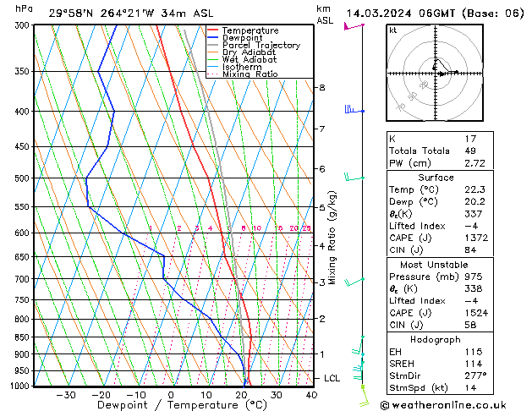Screen dimensions: 532x411
Task: Click the 5 km altitude label
Action: pos(322,207)
